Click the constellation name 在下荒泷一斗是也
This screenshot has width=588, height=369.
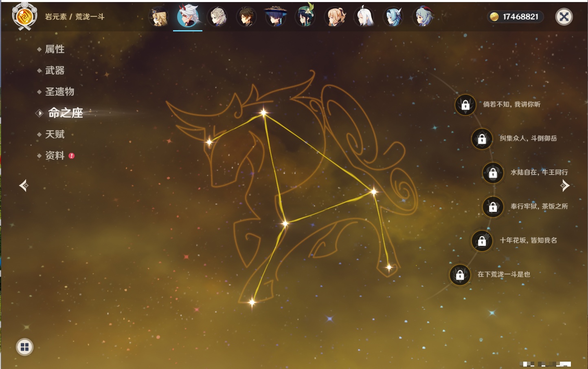tap(504, 274)
